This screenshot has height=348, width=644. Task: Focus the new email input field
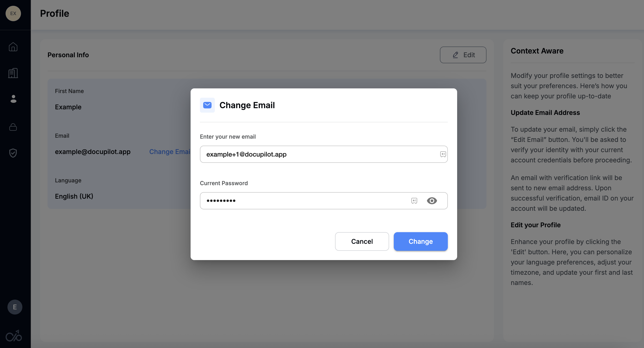point(320,154)
